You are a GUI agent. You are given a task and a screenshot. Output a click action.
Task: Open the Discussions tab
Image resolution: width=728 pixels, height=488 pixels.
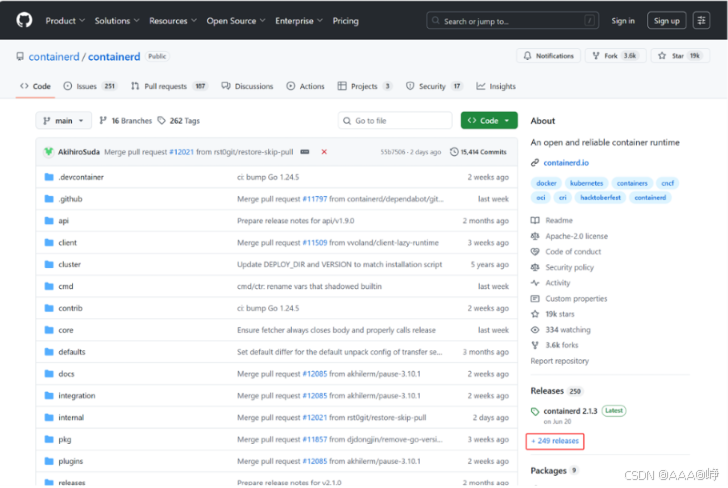point(247,86)
